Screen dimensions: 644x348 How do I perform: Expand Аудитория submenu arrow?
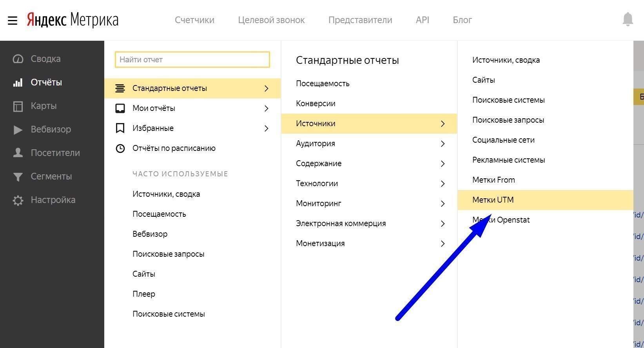pyautogui.click(x=443, y=144)
